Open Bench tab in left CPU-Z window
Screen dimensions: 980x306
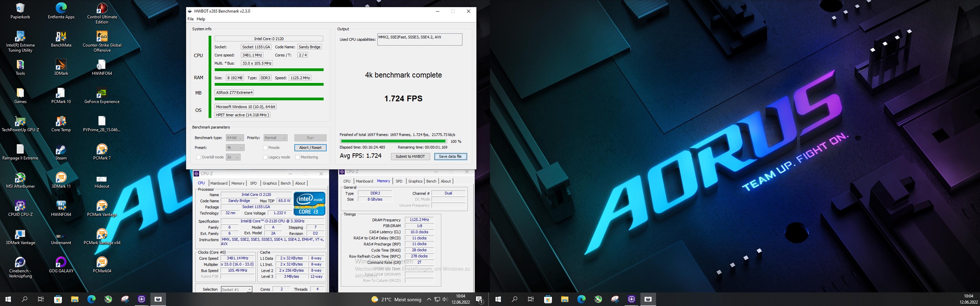coord(286,183)
